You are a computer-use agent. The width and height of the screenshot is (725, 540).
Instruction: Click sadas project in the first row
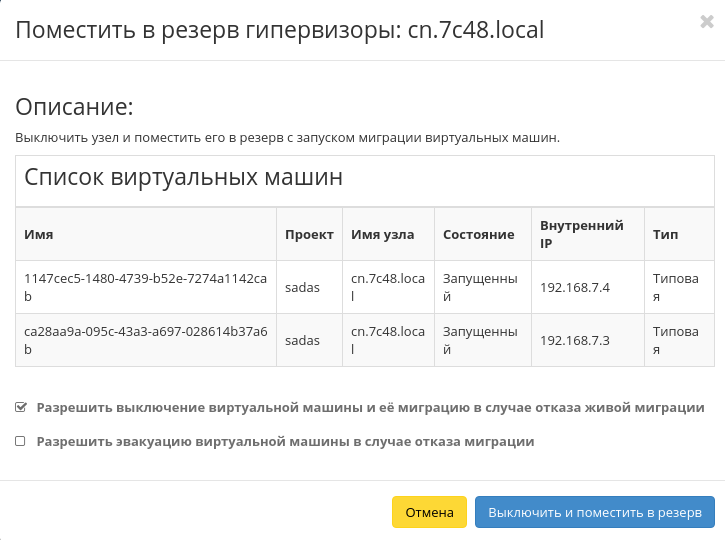tap(302, 288)
